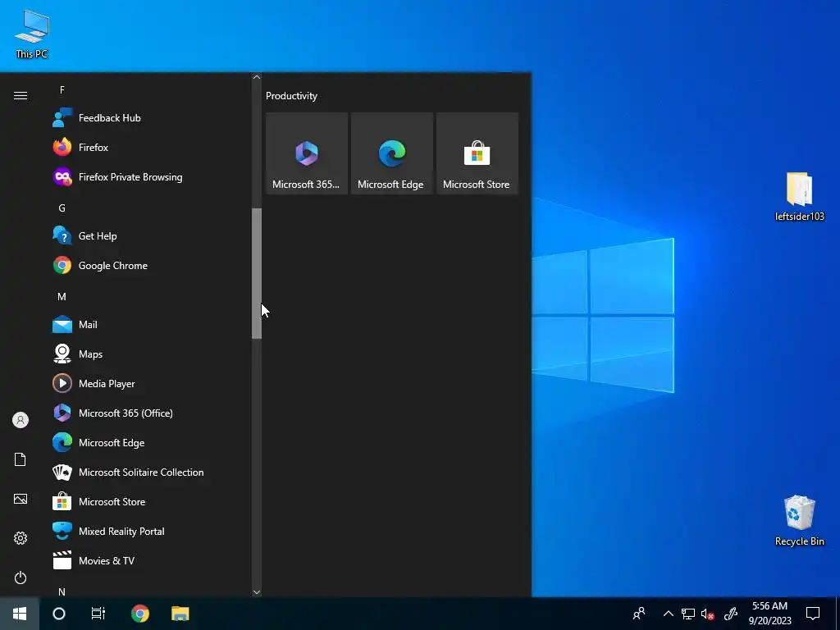Show hidden system tray icons
This screenshot has height=630, width=840.
tap(668, 614)
